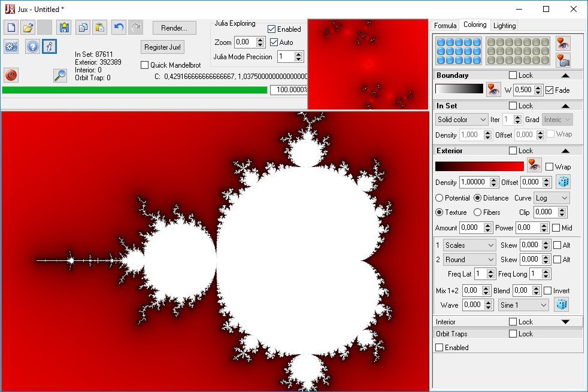Select the Potential radio button

[x=440, y=197]
